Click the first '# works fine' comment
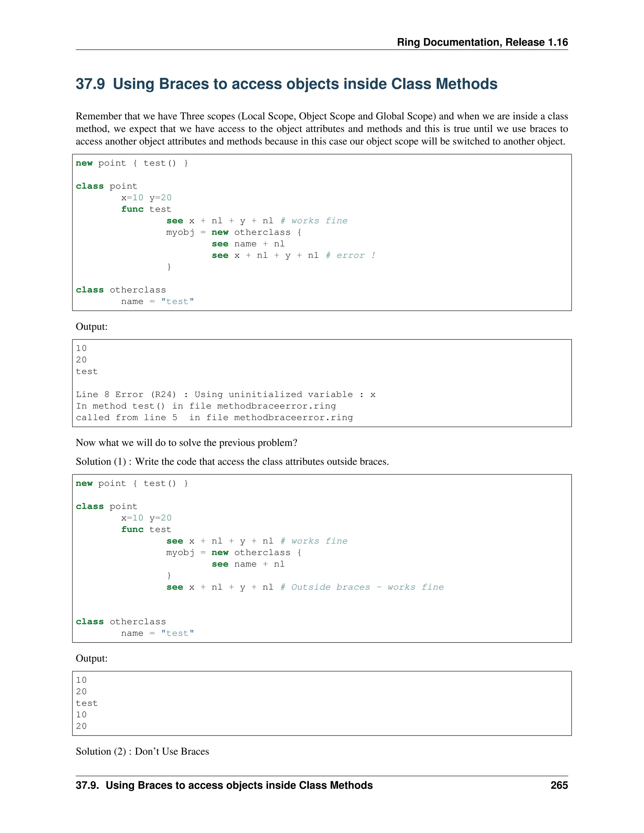The image size is (644, 833). pyautogui.click(x=314, y=221)
